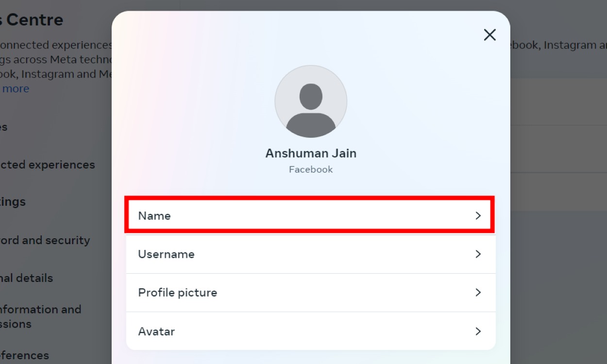Click the Learn more link
The image size is (607, 364).
point(15,88)
